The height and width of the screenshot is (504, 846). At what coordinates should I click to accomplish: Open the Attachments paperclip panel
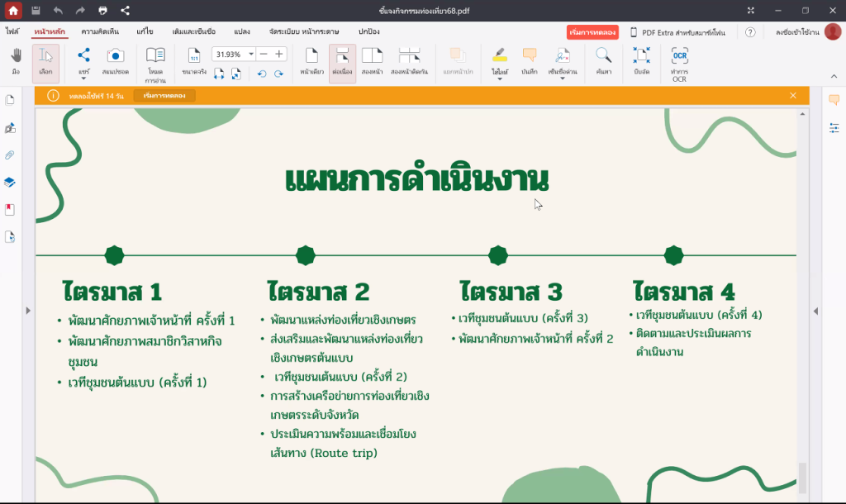pos(10,155)
